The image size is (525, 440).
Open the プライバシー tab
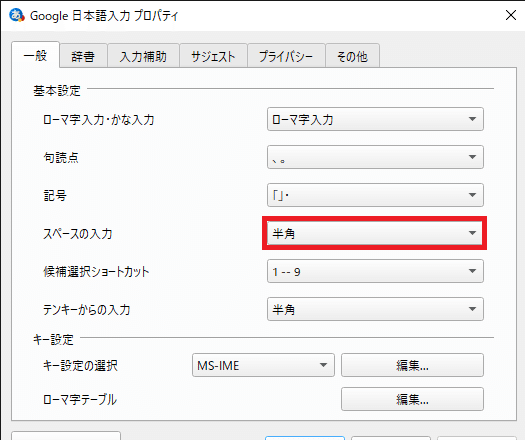tap(286, 56)
